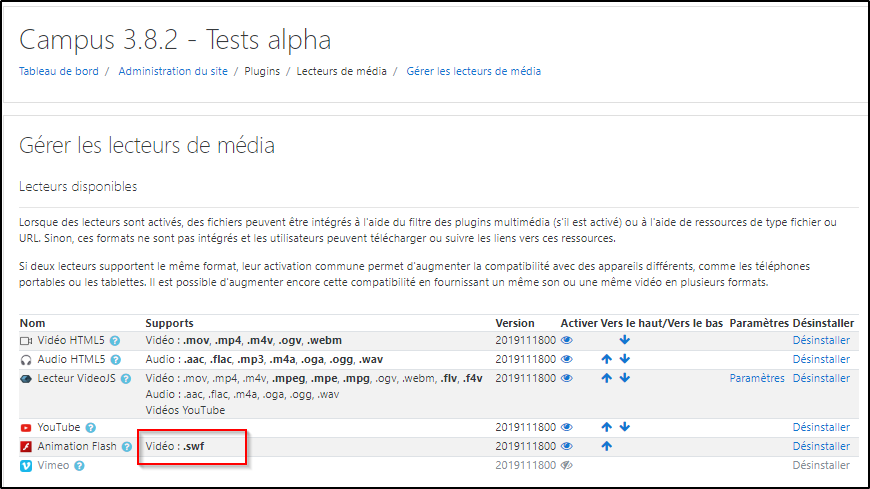Move Vidéo HTML5 down with arrow
870x489 pixels.
tap(625, 340)
